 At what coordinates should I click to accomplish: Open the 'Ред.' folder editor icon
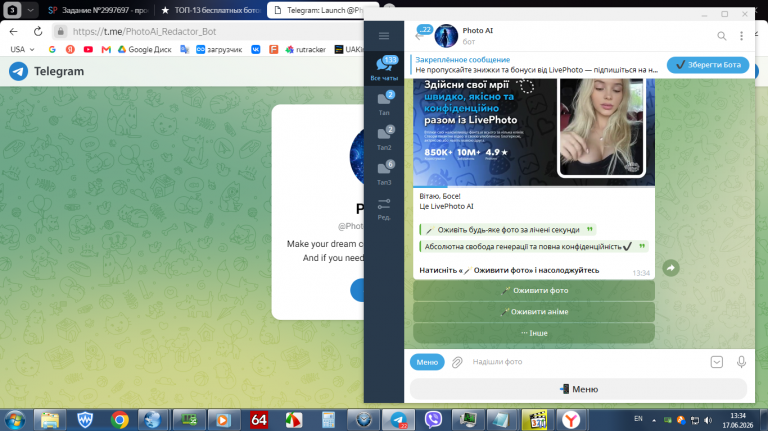[384, 209]
